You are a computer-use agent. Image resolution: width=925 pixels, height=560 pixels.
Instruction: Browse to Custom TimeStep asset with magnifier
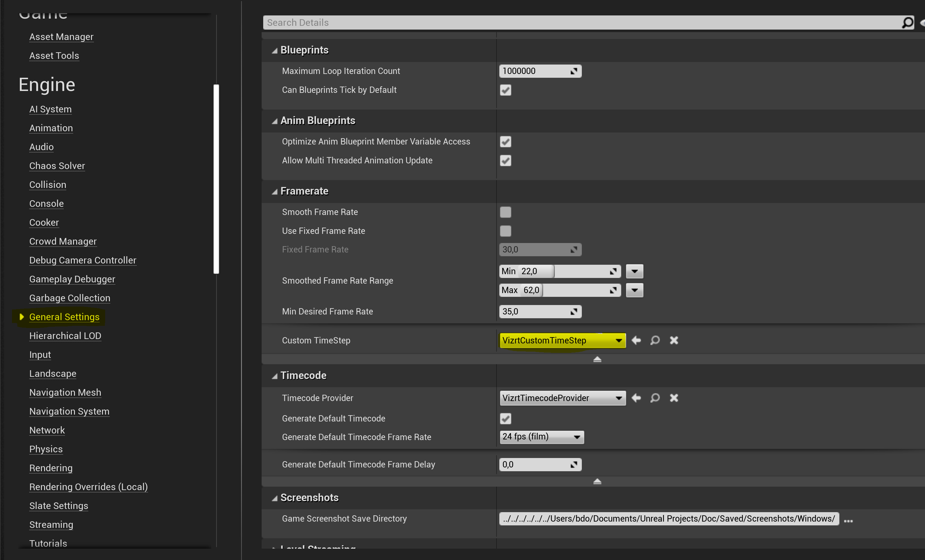coord(655,340)
